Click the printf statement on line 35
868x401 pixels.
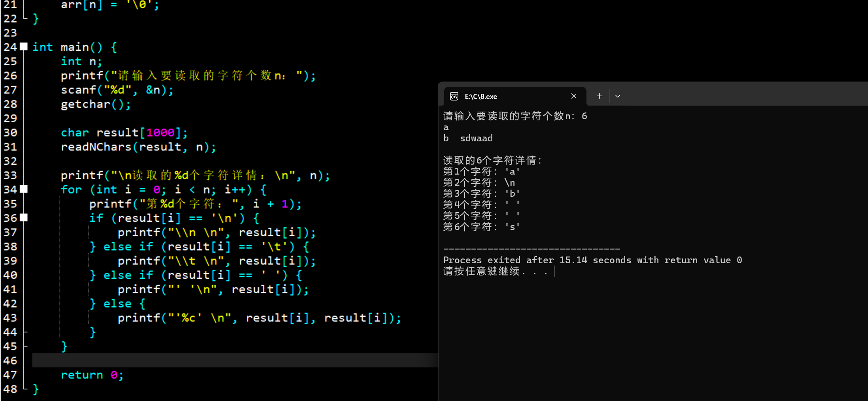pyautogui.click(x=195, y=204)
